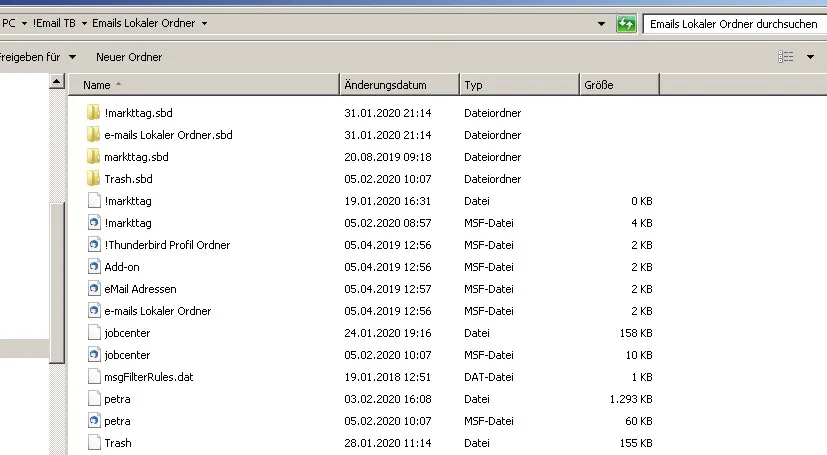This screenshot has width=827, height=455.
Task: Click the search field for Emails Lokaler Ordner
Action: (735, 24)
